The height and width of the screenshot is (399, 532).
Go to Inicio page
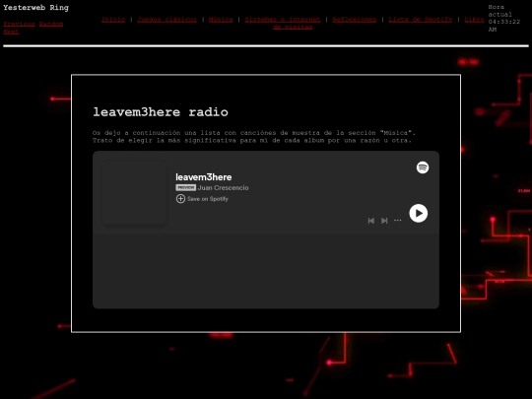click(113, 20)
